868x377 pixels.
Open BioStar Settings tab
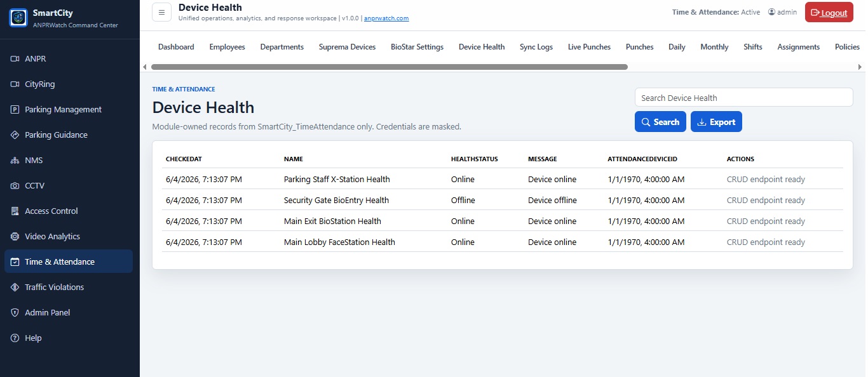[x=417, y=47]
